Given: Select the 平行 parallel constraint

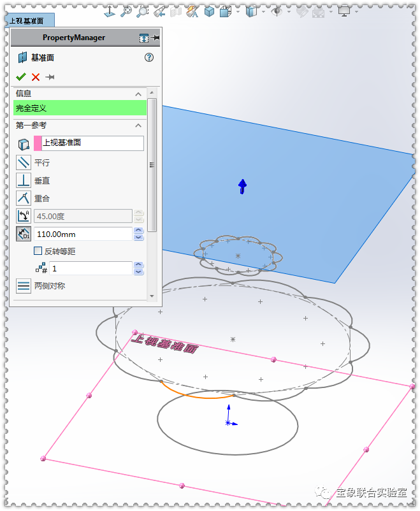Looking at the screenshot, I should coord(24,162).
